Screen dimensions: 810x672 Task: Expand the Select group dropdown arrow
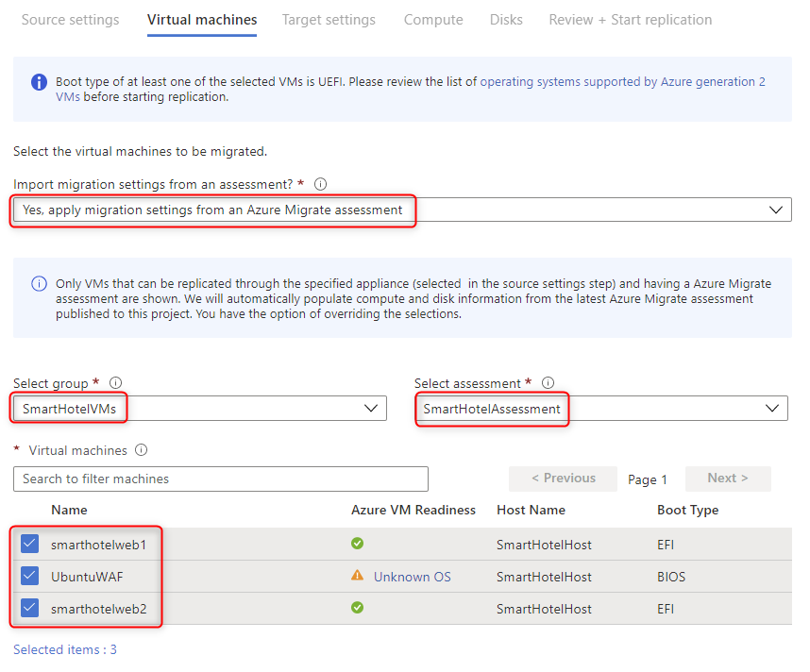(x=371, y=409)
